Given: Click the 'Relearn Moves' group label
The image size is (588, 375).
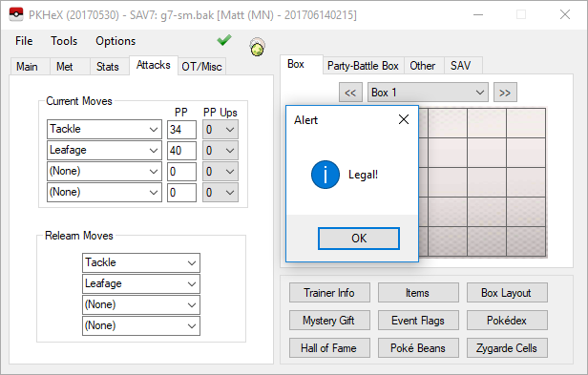Looking at the screenshot, I should pos(79,236).
